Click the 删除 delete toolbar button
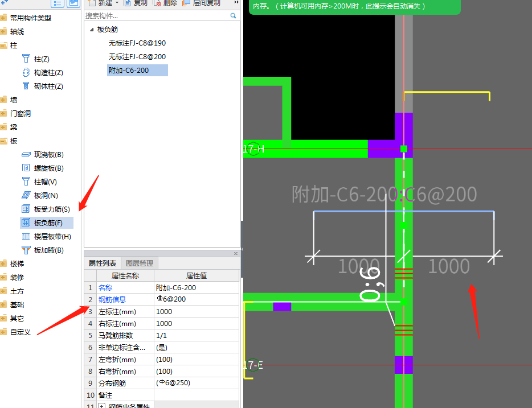 pos(165,3)
